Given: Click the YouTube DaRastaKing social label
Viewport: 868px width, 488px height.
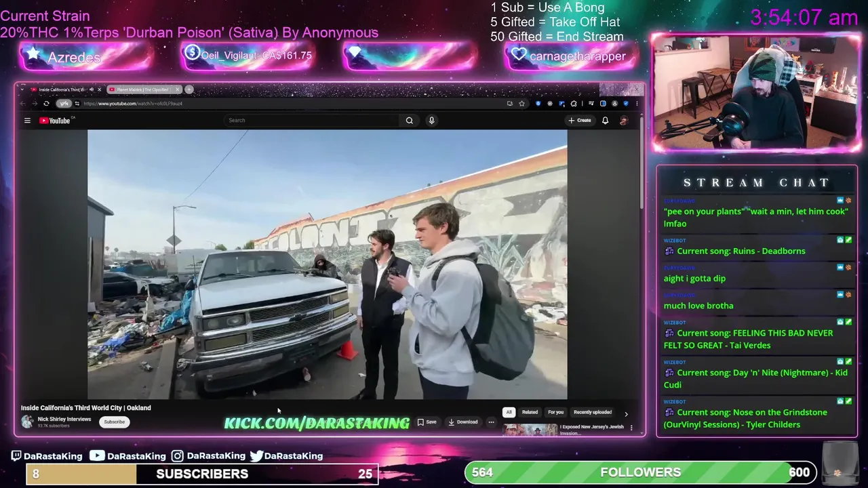Looking at the screenshot, I should (x=127, y=456).
